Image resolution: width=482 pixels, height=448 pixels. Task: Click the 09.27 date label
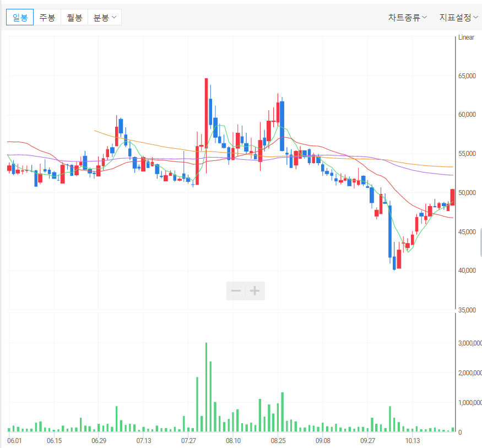(367, 441)
